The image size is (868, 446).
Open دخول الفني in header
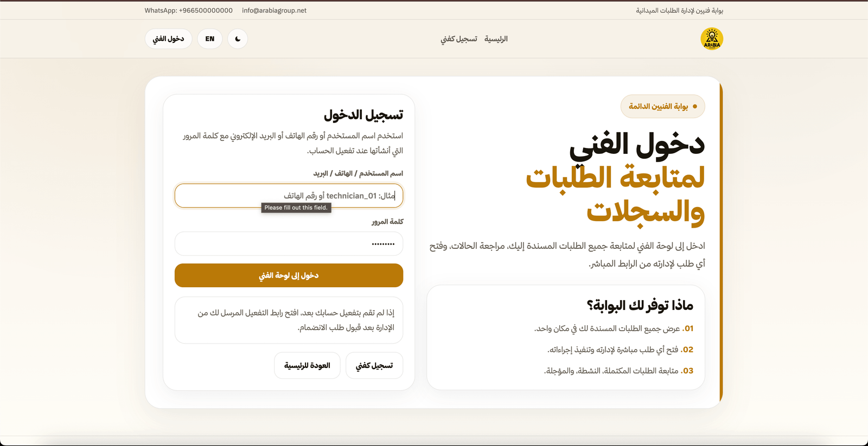click(x=168, y=39)
